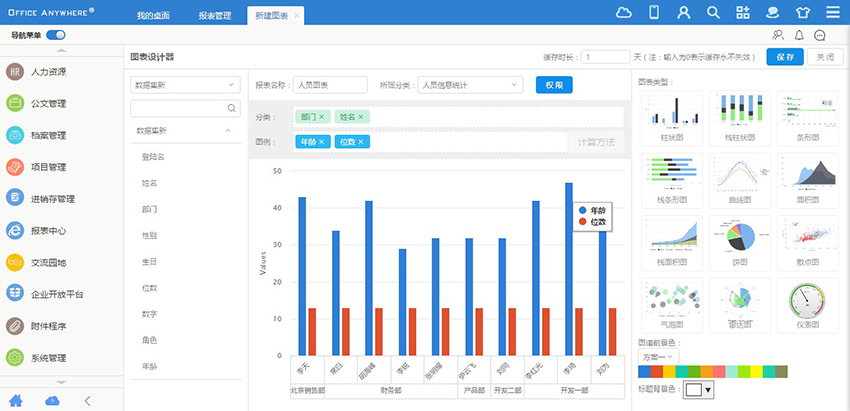Click the blue 保存 button
The width and height of the screenshot is (850, 411).
point(784,58)
